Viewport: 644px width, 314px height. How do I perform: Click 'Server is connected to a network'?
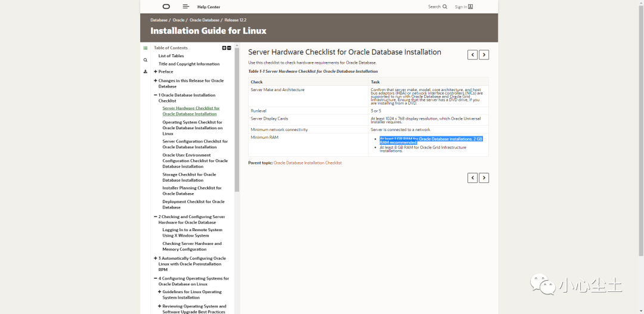click(x=400, y=130)
